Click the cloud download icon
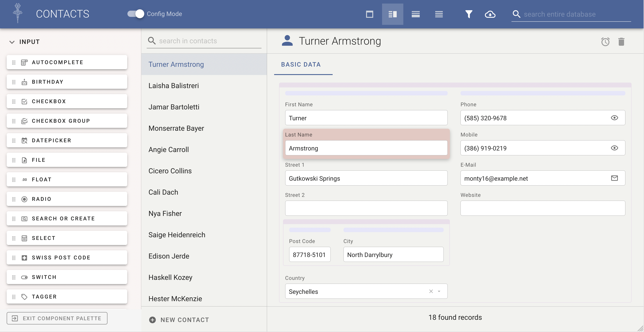 (490, 14)
